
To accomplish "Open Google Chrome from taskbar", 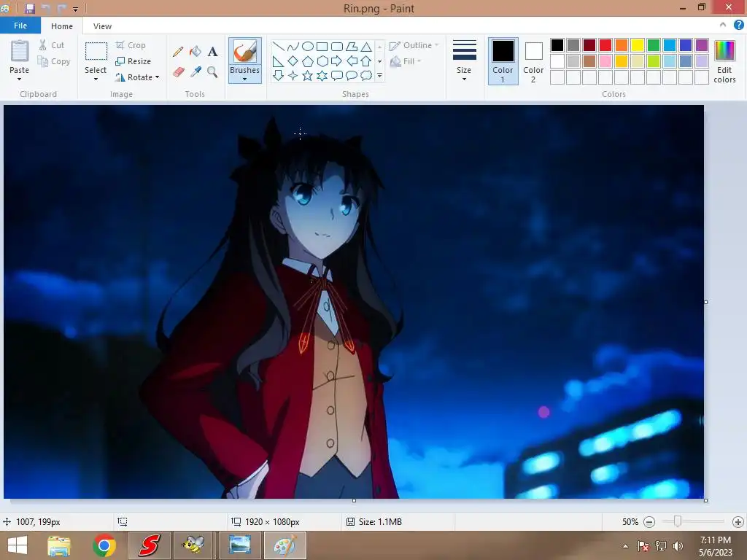I will (x=104, y=545).
